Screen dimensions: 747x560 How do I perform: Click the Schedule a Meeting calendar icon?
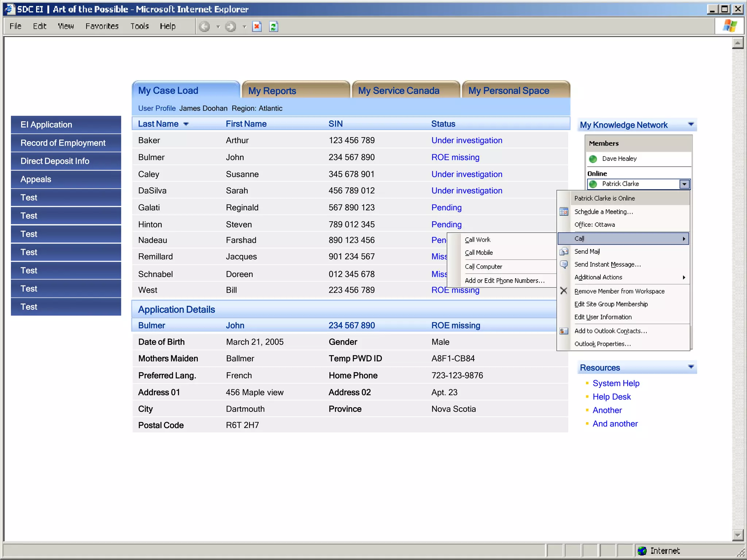(x=564, y=212)
